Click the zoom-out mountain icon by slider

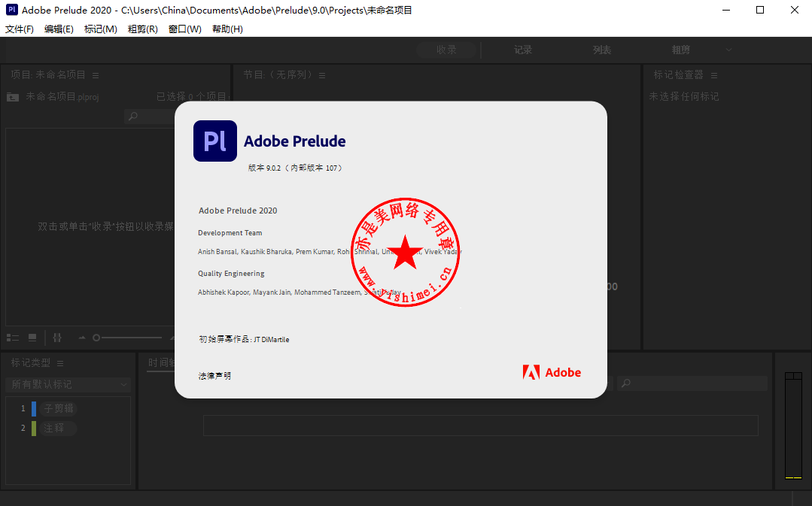tap(82, 338)
